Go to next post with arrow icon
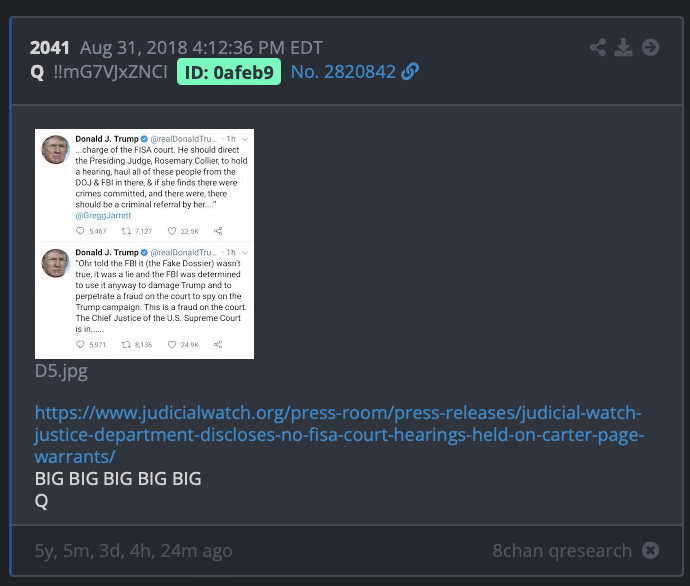690x586 pixels. click(x=650, y=48)
